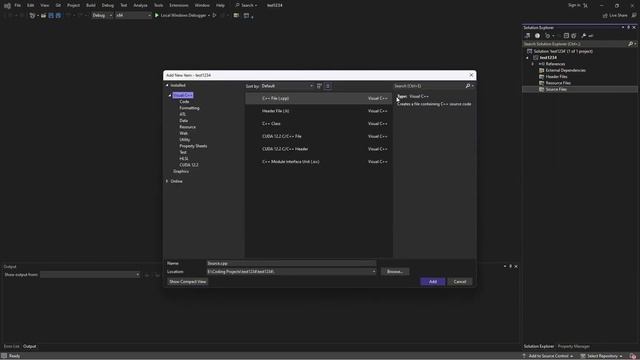The height and width of the screenshot is (360, 640).
Task: Click Solution Explorer Properties wrench icon
Action: (583, 36)
